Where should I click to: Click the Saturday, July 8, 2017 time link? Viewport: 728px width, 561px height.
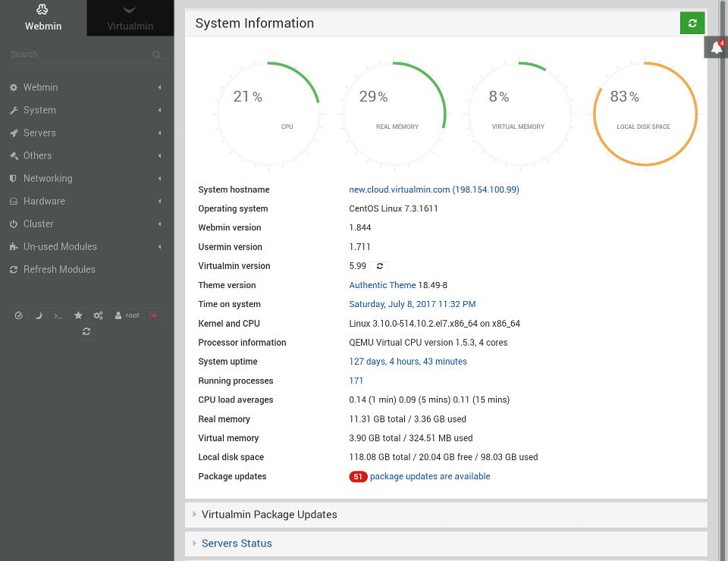413,304
